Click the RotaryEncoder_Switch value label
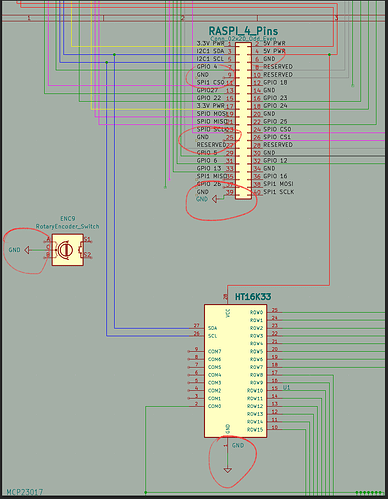This screenshot has height=499, width=388. click(67, 226)
